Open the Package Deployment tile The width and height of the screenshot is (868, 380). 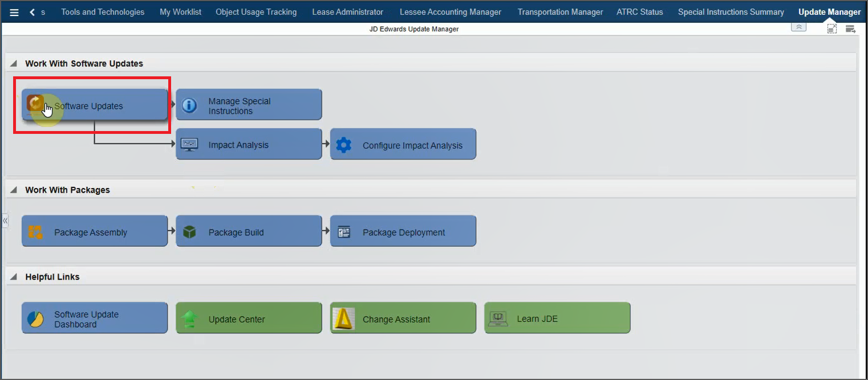[x=403, y=231]
